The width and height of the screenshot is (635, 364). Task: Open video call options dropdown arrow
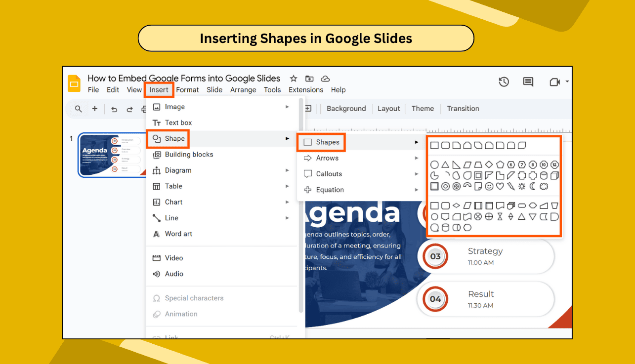click(x=566, y=81)
